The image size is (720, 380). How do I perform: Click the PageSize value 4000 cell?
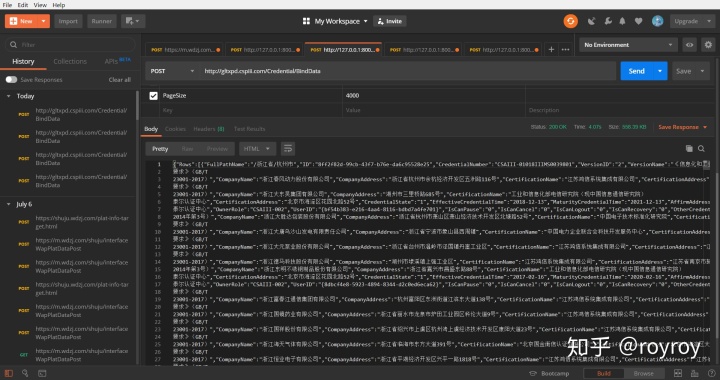(434, 95)
